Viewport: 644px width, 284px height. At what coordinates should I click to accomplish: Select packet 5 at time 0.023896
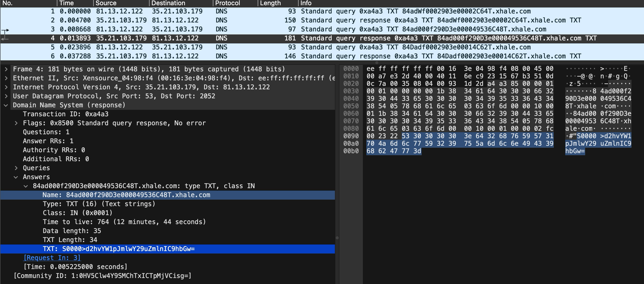322,47
